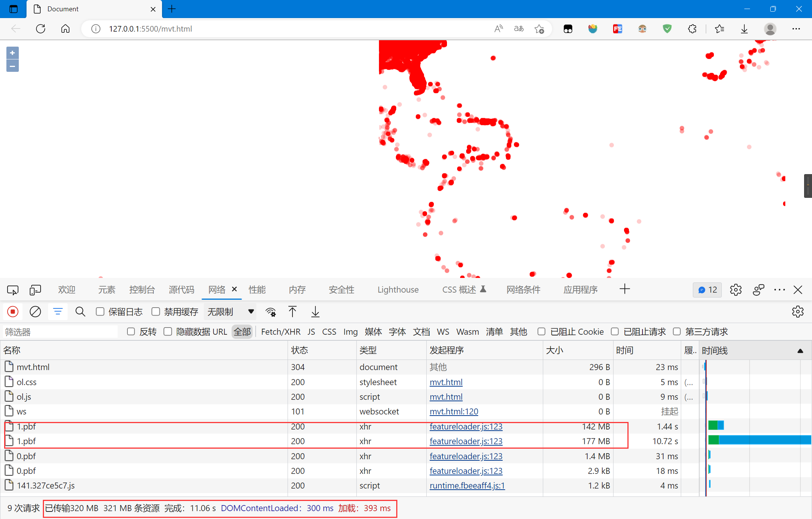Export the HAR file
812x519 pixels.
coord(315,312)
